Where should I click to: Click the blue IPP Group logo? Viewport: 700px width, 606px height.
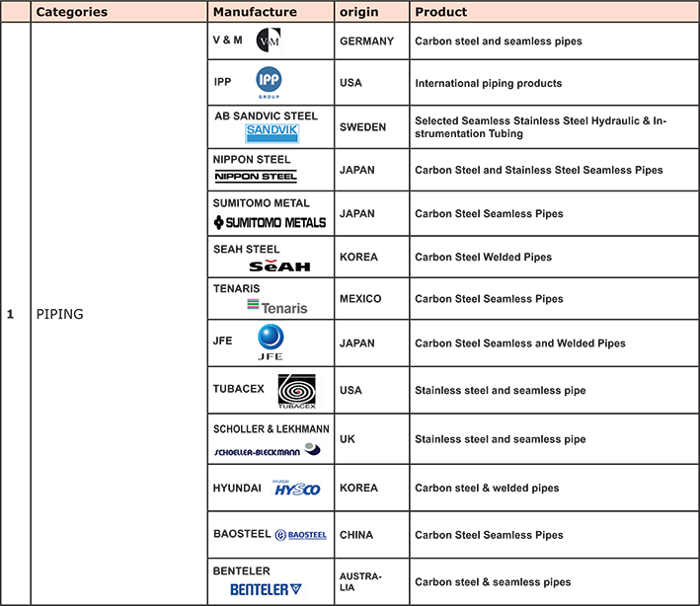270,82
